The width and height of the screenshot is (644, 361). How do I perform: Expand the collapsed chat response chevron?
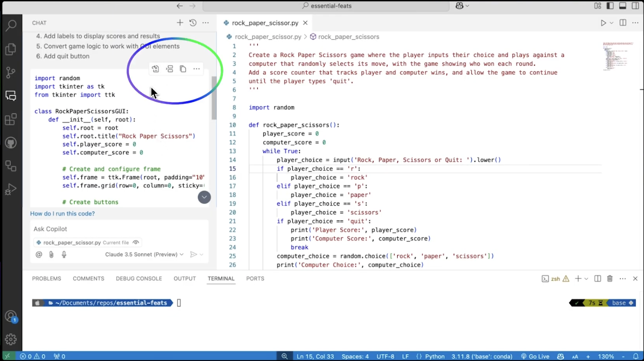click(204, 197)
